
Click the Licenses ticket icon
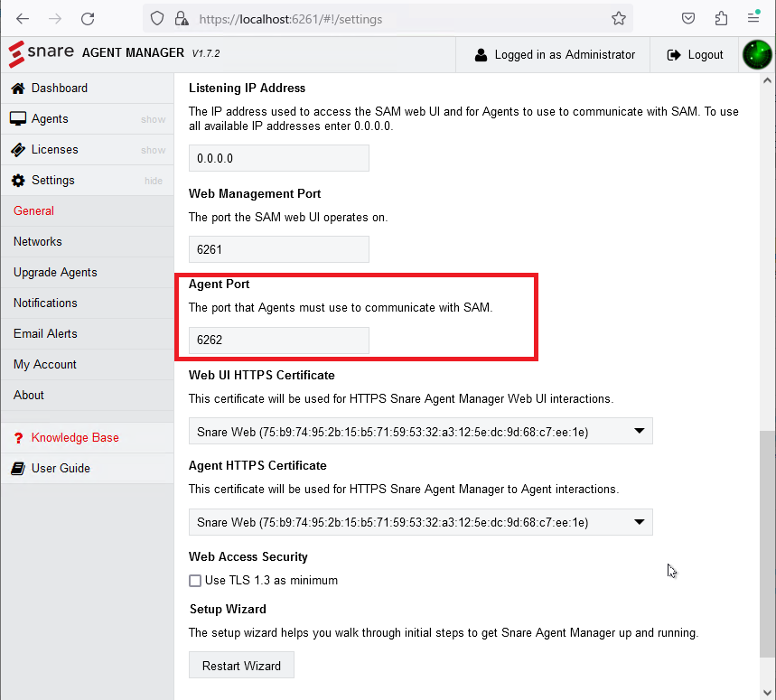(18, 150)
